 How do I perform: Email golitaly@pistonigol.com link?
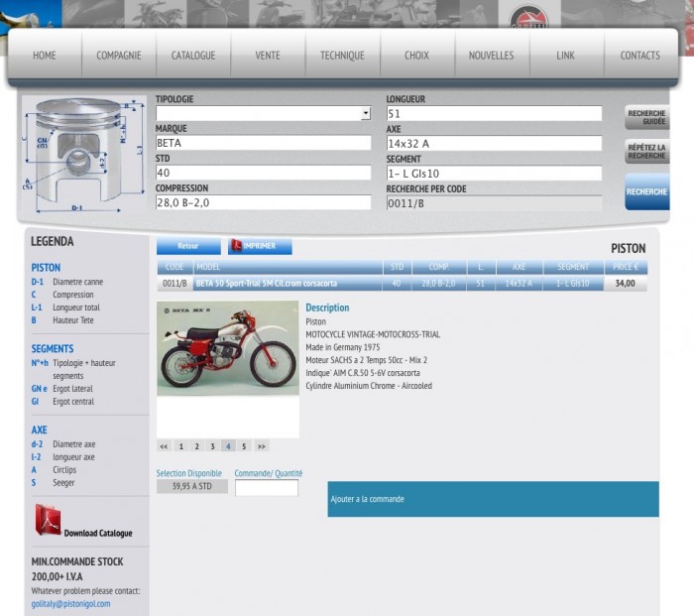pos(70,603)
